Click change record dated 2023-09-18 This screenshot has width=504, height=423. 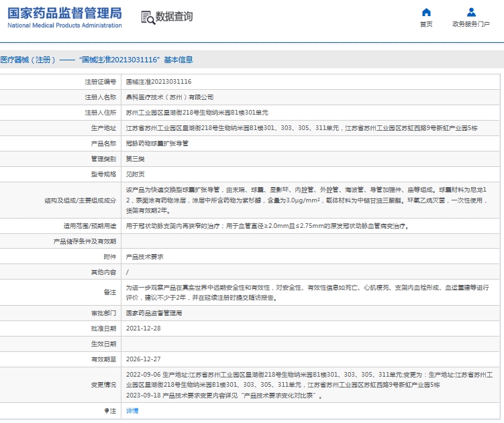(224, 395)
